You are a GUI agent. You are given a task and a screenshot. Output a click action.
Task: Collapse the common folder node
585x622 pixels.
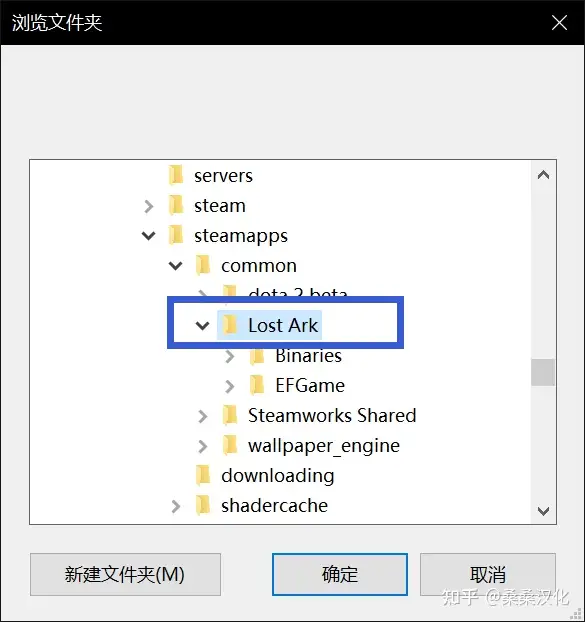[176, 265]
